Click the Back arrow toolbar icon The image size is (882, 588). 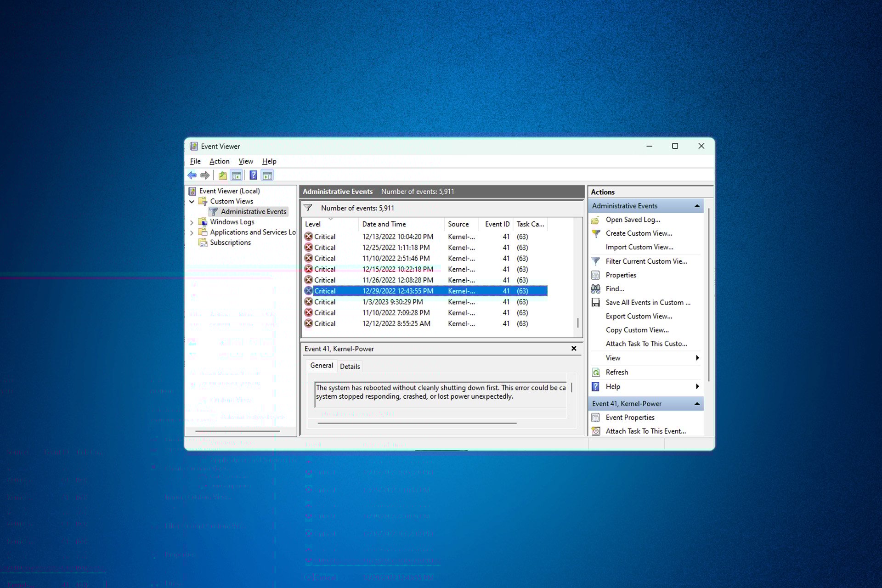(192, 175)
